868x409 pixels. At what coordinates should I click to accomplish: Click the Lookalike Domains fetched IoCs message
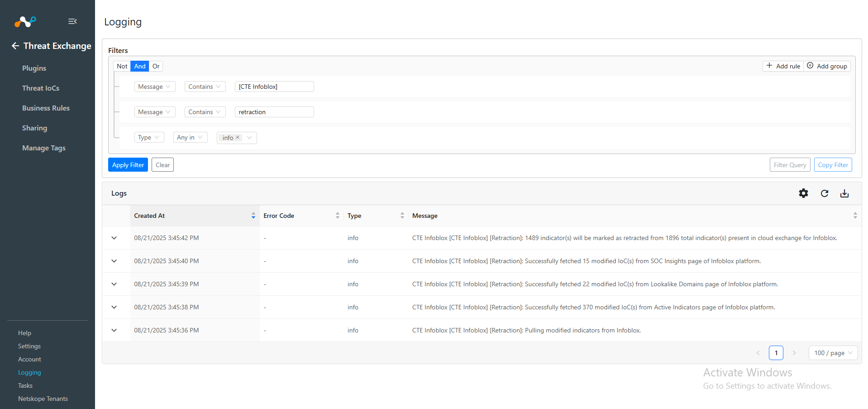click(595, 284)
